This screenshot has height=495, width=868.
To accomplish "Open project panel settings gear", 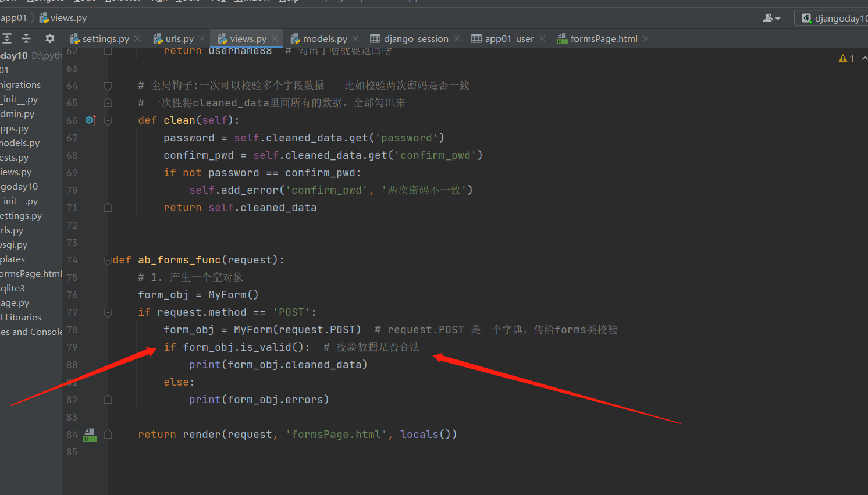I will click(x=50, y=38).
